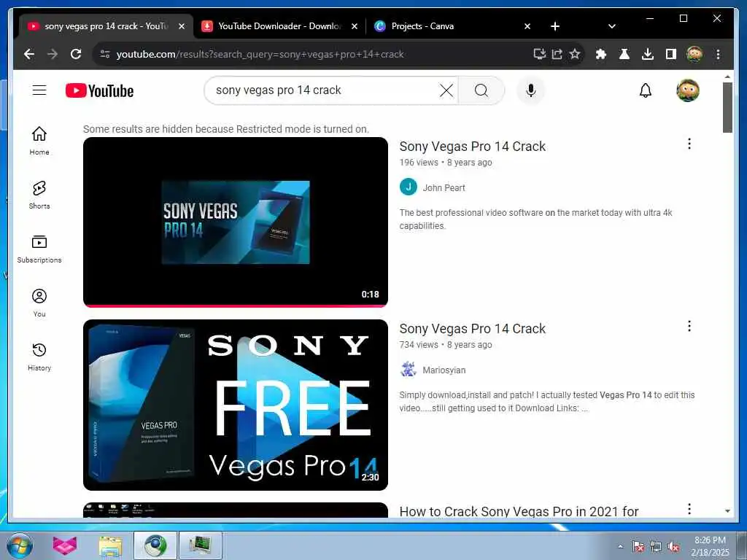Open the Chrome Labs flask icon

(624, 54)
